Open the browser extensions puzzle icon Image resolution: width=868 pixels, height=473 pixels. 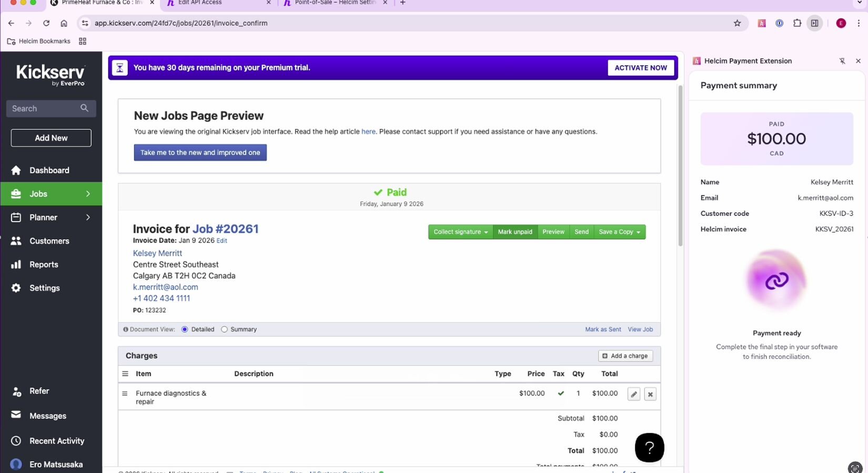[797, 23]
